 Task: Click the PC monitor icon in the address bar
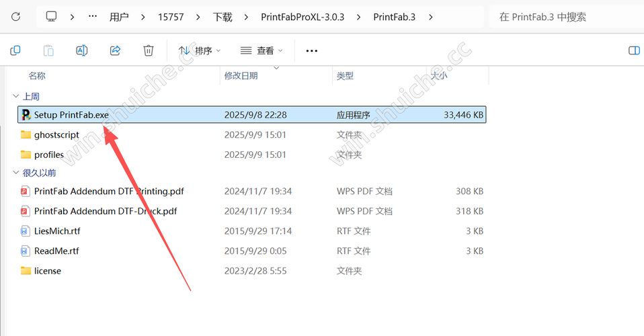coord(51,17)
